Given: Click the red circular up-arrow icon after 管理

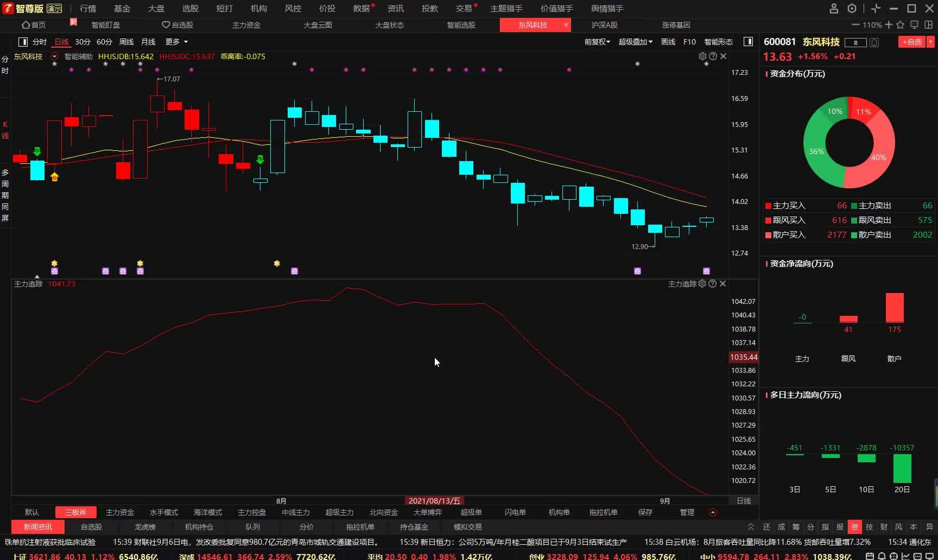Looking at the screenshot, I should click(713, 512).
